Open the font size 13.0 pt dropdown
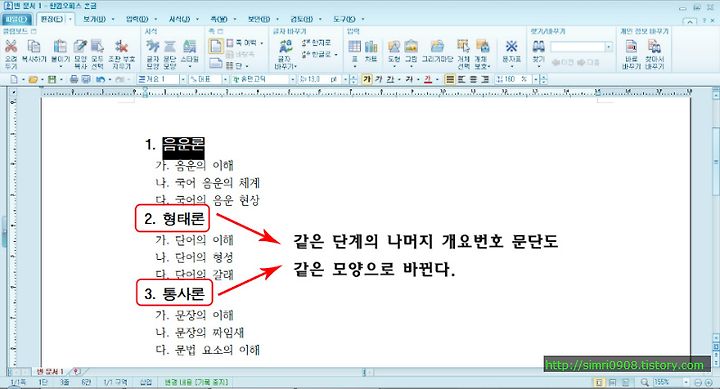The image size is (720, 389). coord(346,79)
